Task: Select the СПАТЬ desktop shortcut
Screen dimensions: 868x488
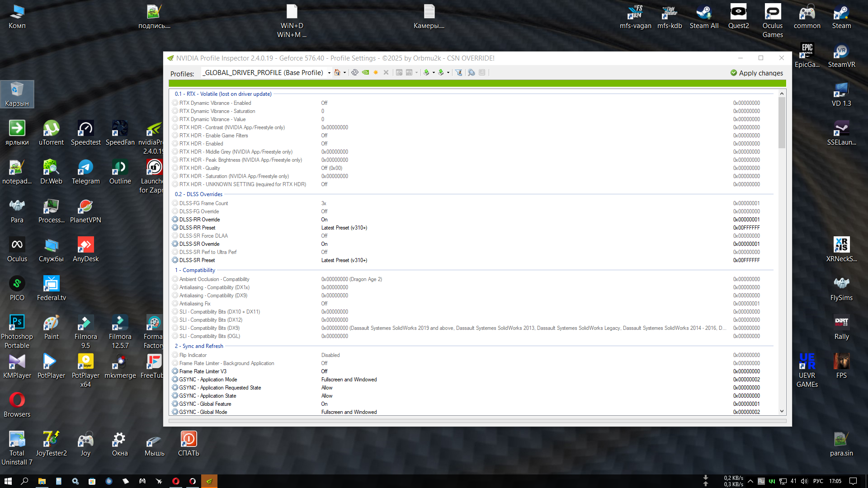Action: [189, 444]
